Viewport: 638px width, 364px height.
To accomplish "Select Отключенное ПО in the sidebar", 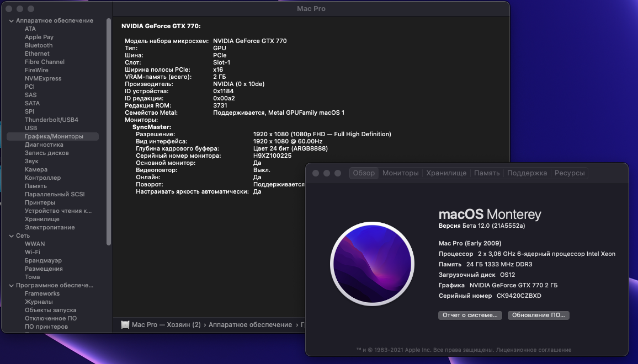I will [x=50, y=318].
